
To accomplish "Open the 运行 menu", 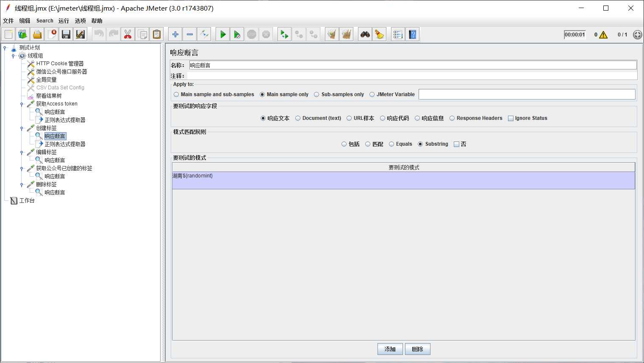I will tap(64, 21).
